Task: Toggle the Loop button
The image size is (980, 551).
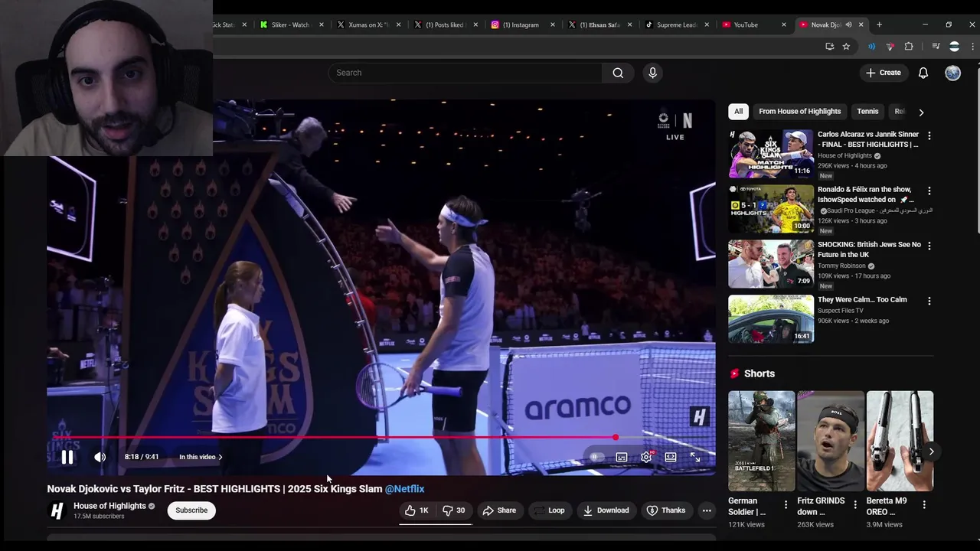Action: (549, 510)
